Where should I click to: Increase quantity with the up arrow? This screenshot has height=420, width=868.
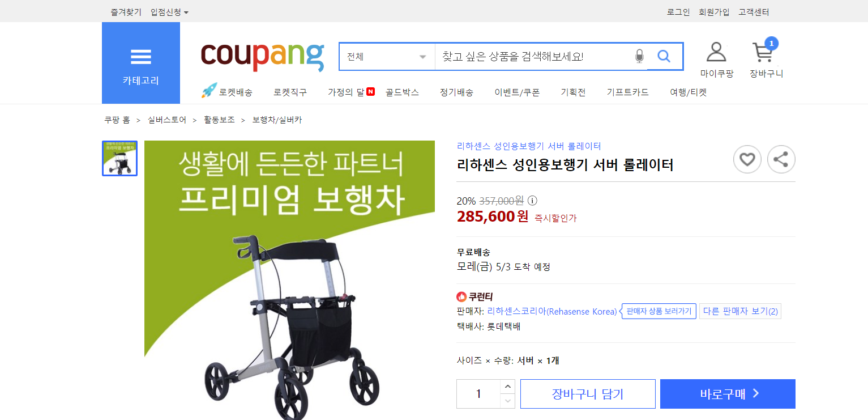tap(508, 387)
